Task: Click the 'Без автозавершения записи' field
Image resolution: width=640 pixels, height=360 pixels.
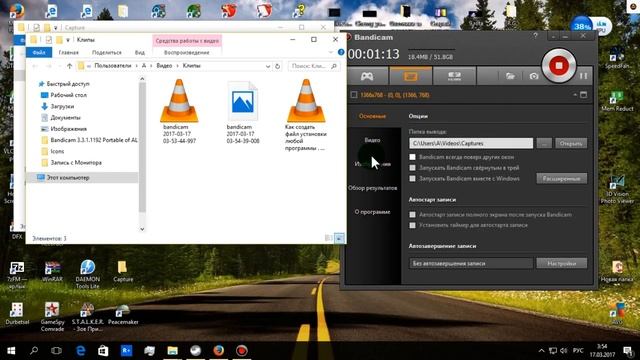Action: click(x=471, y=263)
